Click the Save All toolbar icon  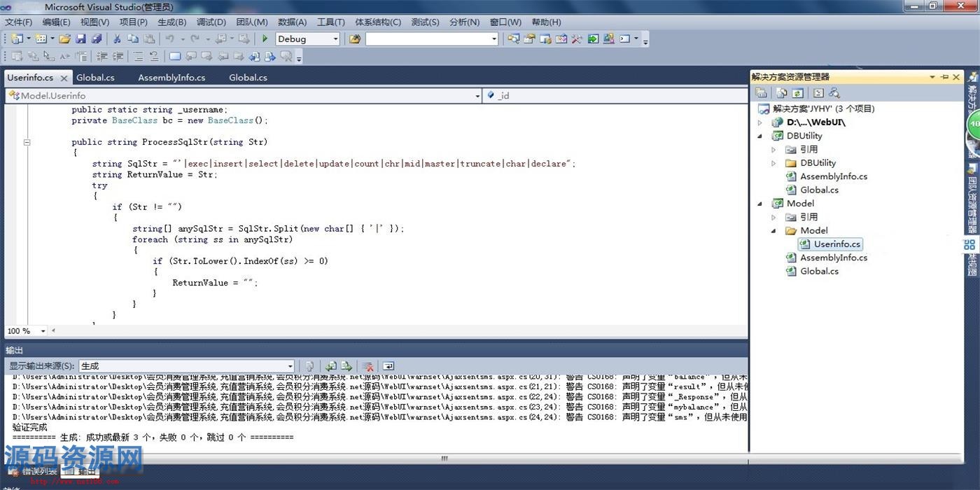tap(97, 38)
